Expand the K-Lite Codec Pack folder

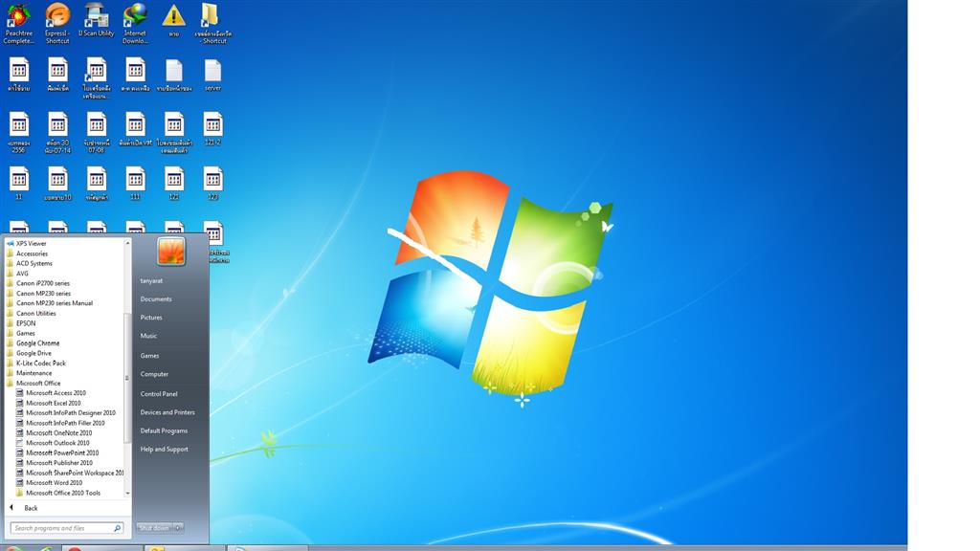point(40,363)
